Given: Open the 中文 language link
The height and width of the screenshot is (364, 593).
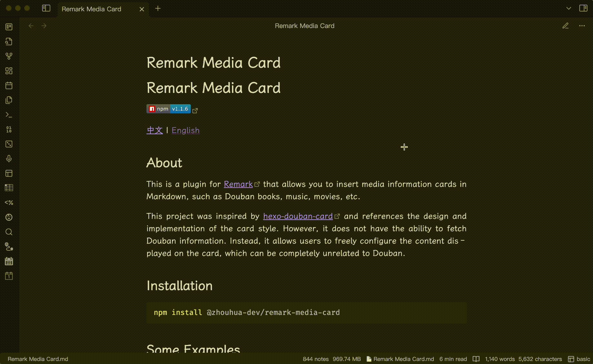Looking at the screenshot, I should (x=155, y=130).
